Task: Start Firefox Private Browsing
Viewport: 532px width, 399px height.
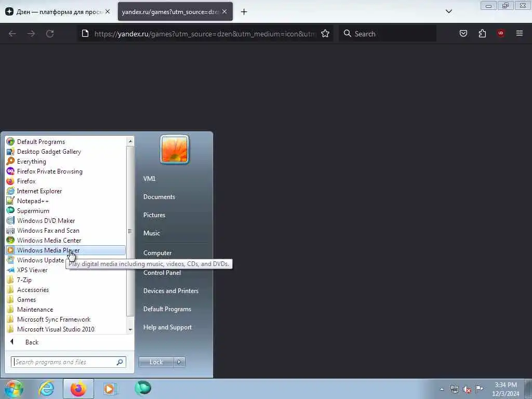Action: [x=66, y=171]
